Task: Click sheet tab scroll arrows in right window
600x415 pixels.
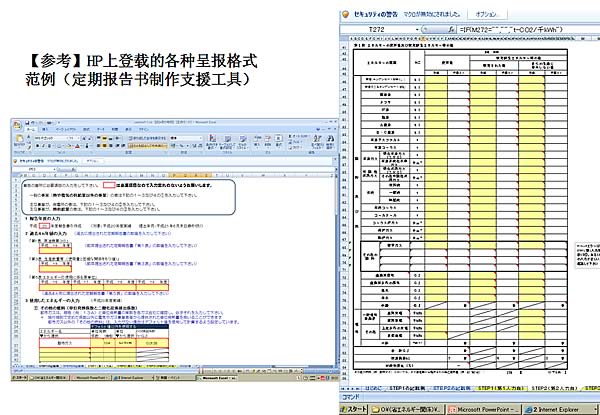Action: pyautogui.click(x=351, y=388)
